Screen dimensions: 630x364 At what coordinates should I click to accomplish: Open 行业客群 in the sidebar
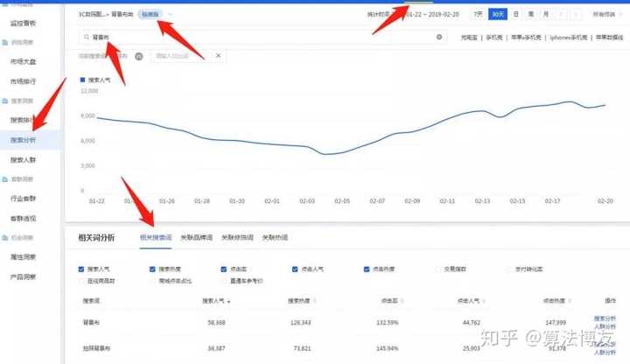pyautogui.click(x=23, y=199)
